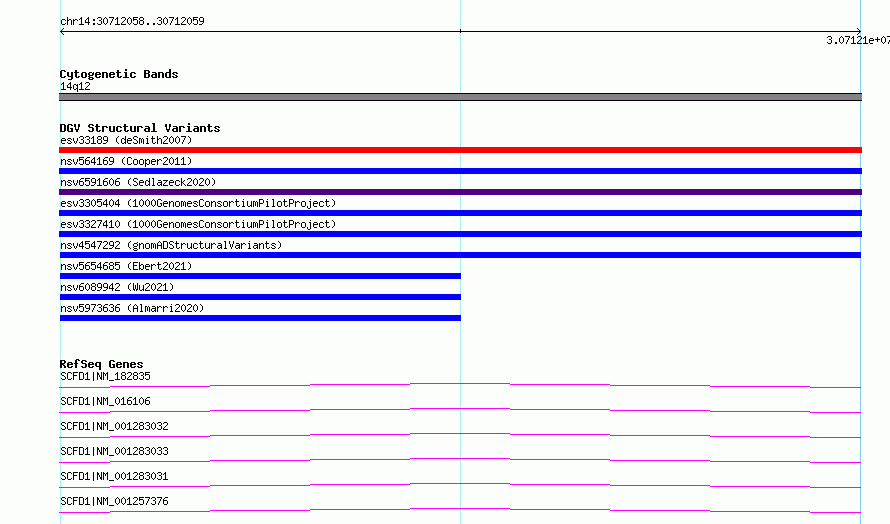Viewport: 890px width, 524px height.
Task: Click the 3.07121e+07 scale label
Action: [x=858, y=40]
